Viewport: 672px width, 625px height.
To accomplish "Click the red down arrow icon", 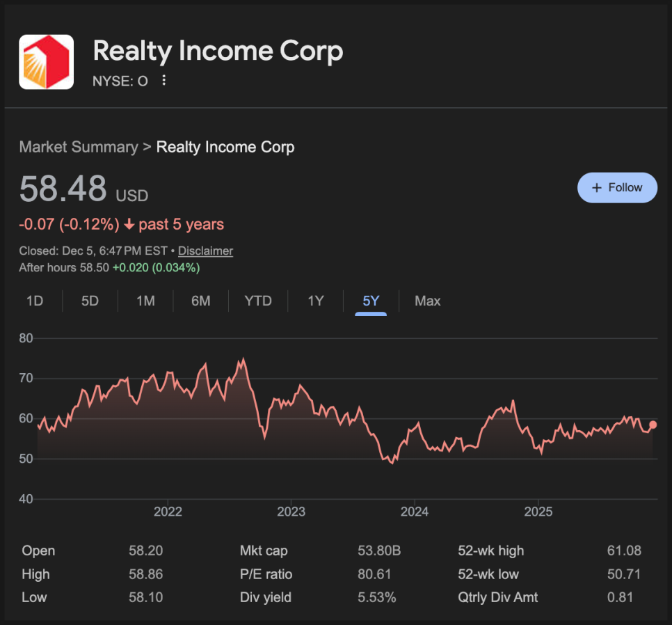I will tap(129, 225).
